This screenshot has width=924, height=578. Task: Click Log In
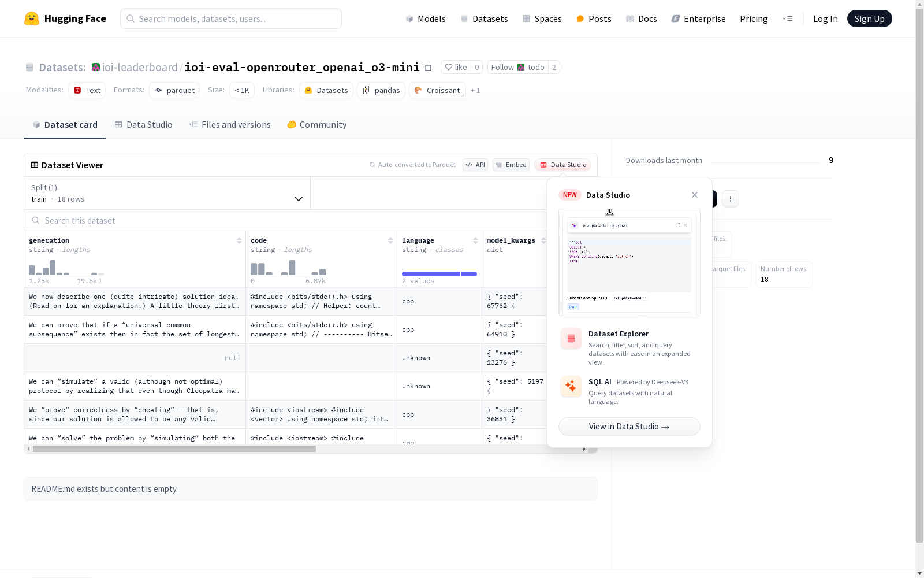click(825, 18)
